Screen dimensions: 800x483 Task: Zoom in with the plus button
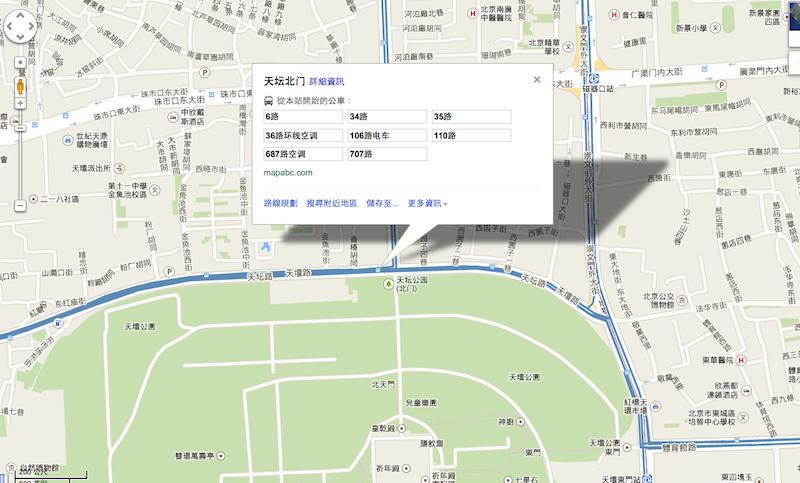pos(20,104)
